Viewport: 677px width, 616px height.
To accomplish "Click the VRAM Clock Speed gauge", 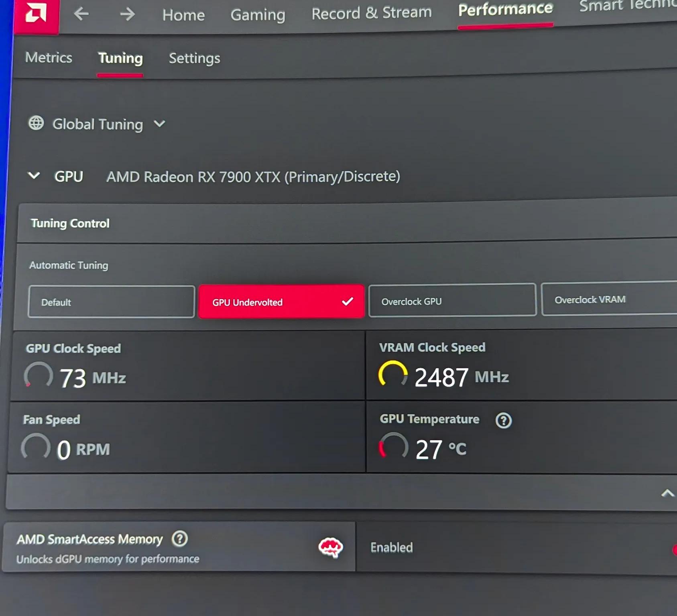I will [393, 374].
